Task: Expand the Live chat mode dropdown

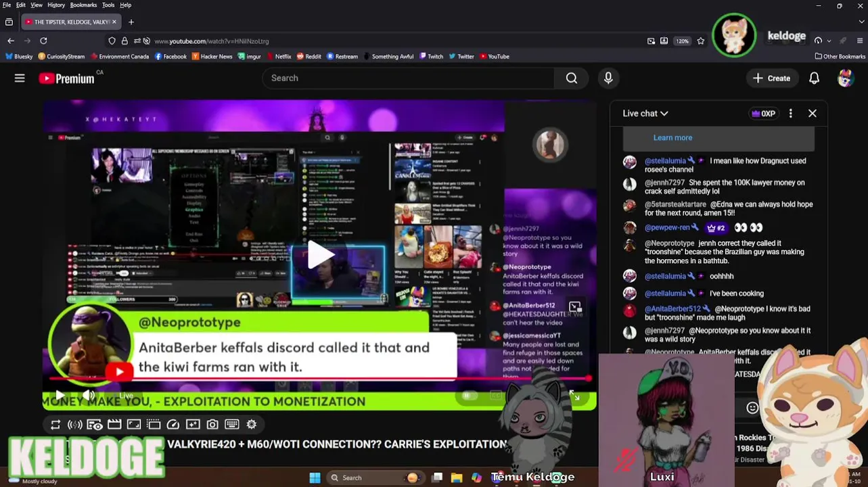Action: 645,114
